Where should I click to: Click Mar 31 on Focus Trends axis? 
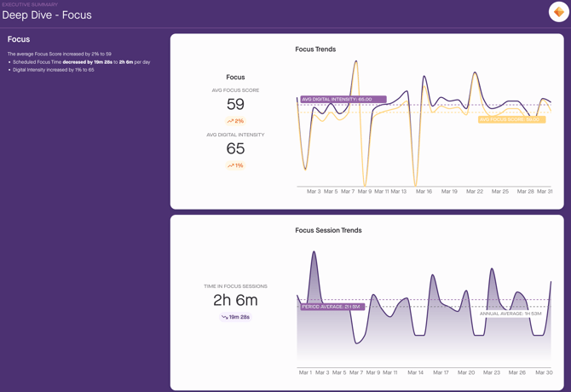click(545, 192)
